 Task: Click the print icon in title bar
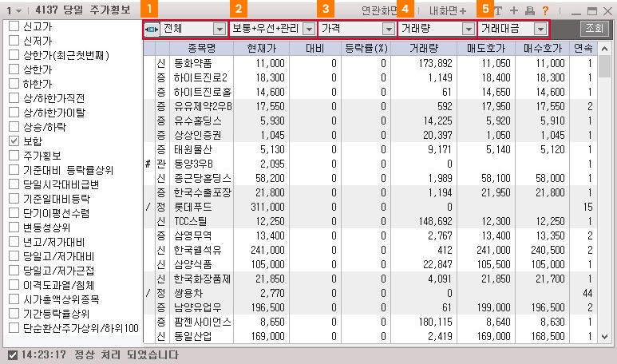tap(530, 10)
